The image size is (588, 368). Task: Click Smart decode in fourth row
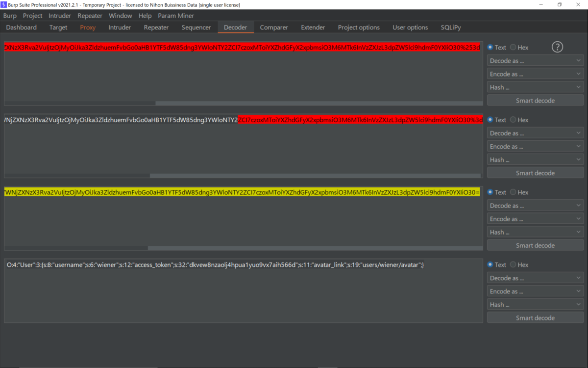click(x=535, y=317)
